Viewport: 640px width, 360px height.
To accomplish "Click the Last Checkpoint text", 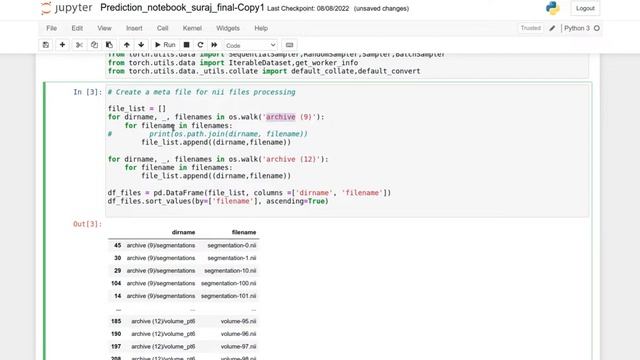I will coord(308,9).
